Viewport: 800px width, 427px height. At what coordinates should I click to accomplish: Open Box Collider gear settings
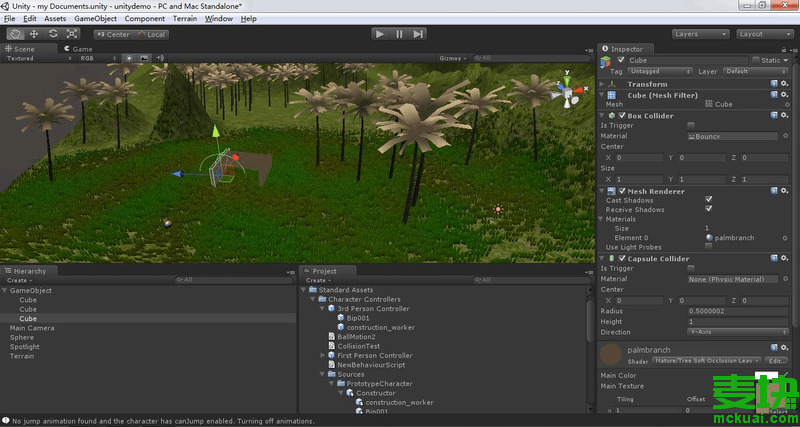[x=784, y=115]
